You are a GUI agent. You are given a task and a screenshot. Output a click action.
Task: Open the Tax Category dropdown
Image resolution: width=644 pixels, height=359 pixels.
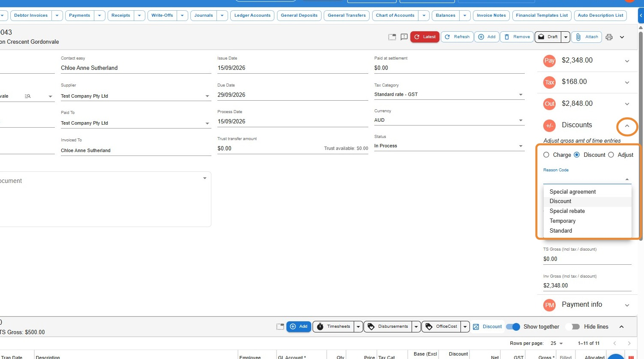521,95
